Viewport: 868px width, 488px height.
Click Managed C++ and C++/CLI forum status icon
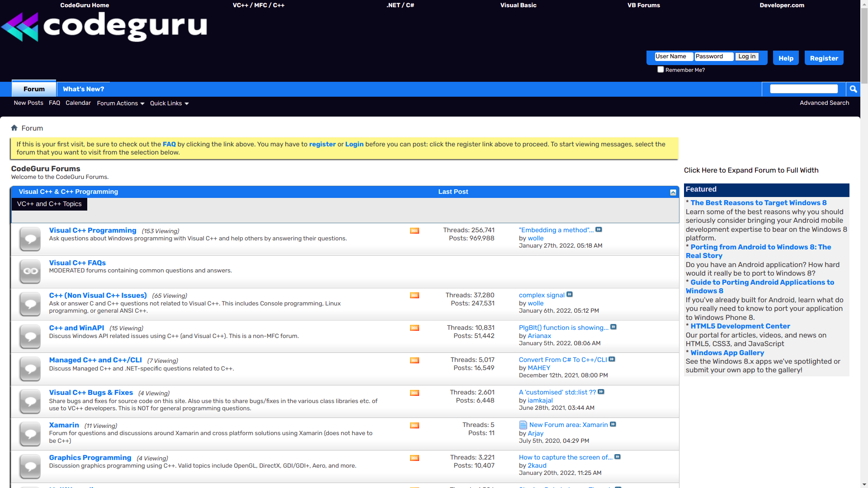[x=30, y=369]
